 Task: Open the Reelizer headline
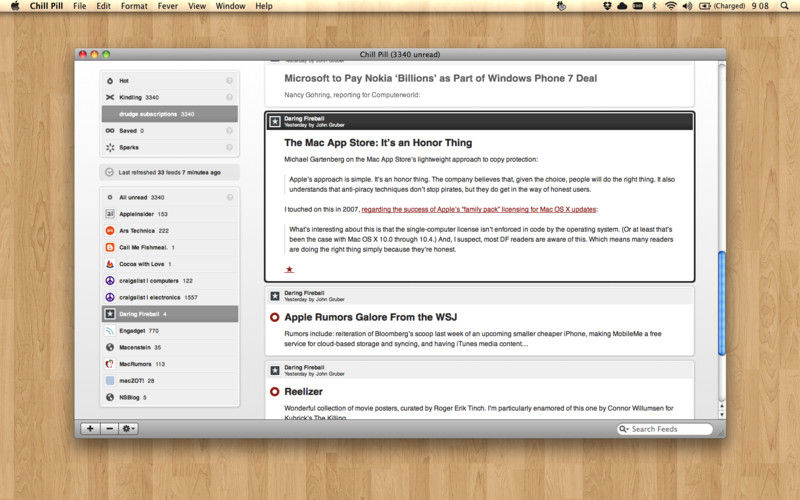(304, 392)
